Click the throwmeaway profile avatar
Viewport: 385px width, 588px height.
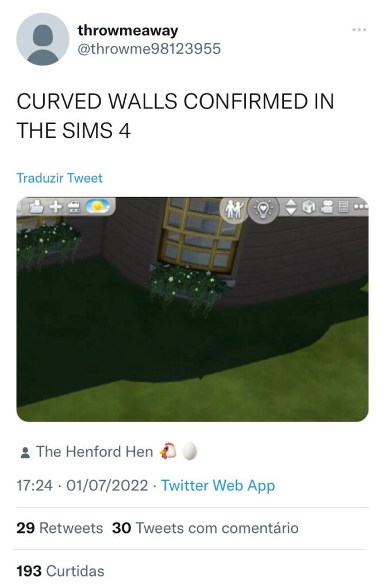point(43,40)
